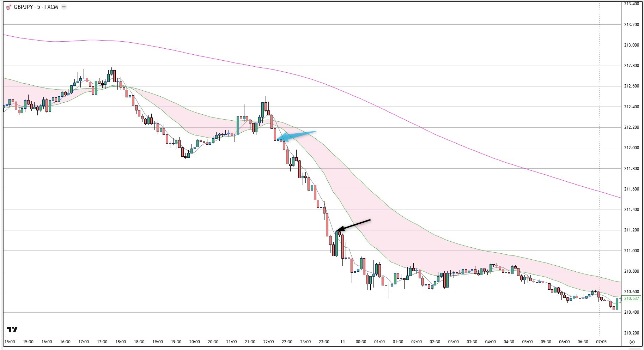Click the TradingView logo watermark

[12, 328]
